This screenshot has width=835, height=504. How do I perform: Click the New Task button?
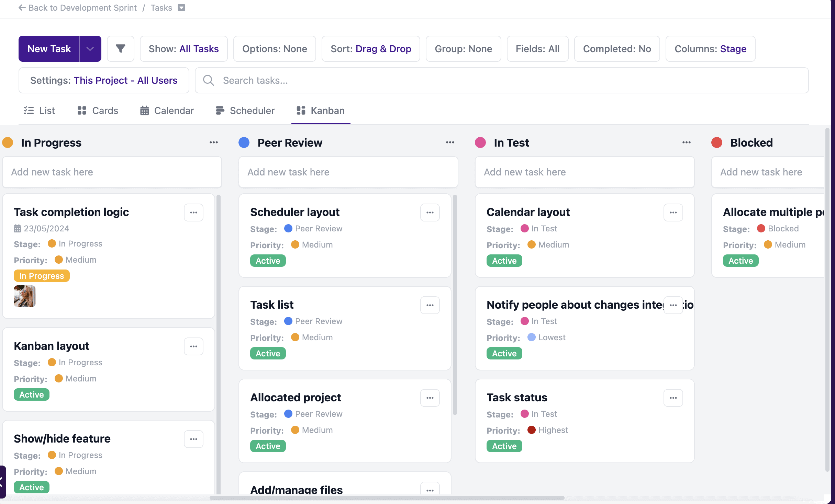tap(49, 49)
